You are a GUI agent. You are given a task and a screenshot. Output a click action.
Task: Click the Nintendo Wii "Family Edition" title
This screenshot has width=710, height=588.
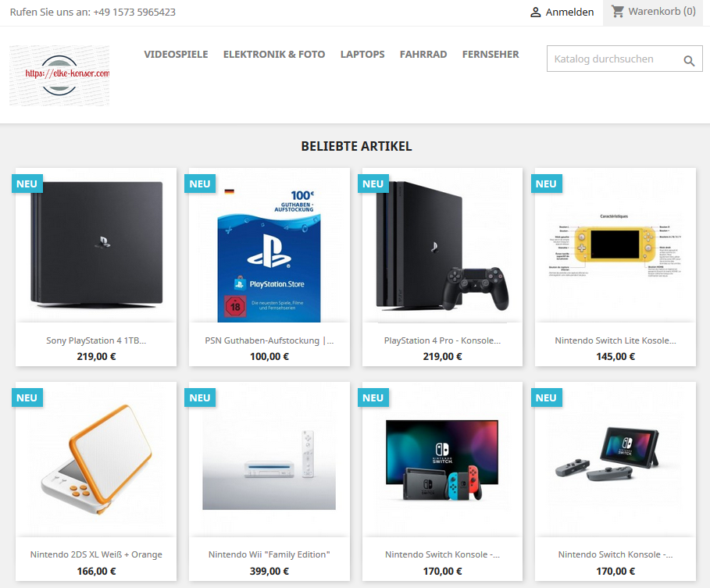tap(269, 554)
